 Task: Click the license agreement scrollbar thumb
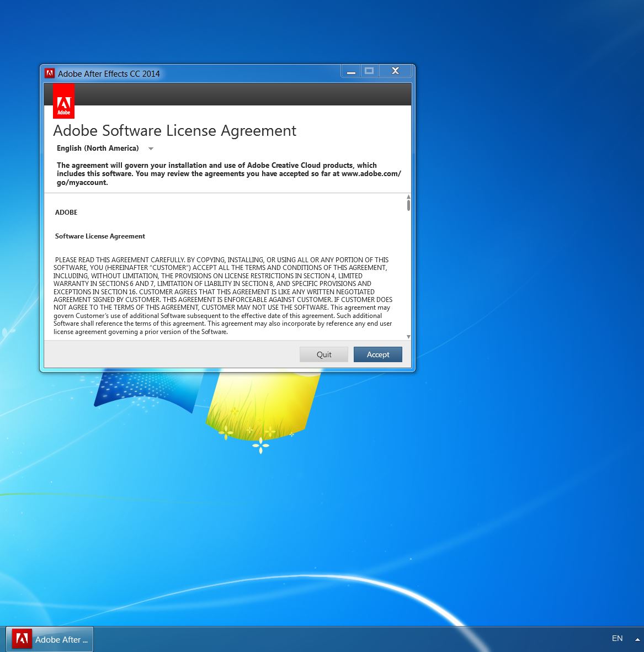click(409, 205)
